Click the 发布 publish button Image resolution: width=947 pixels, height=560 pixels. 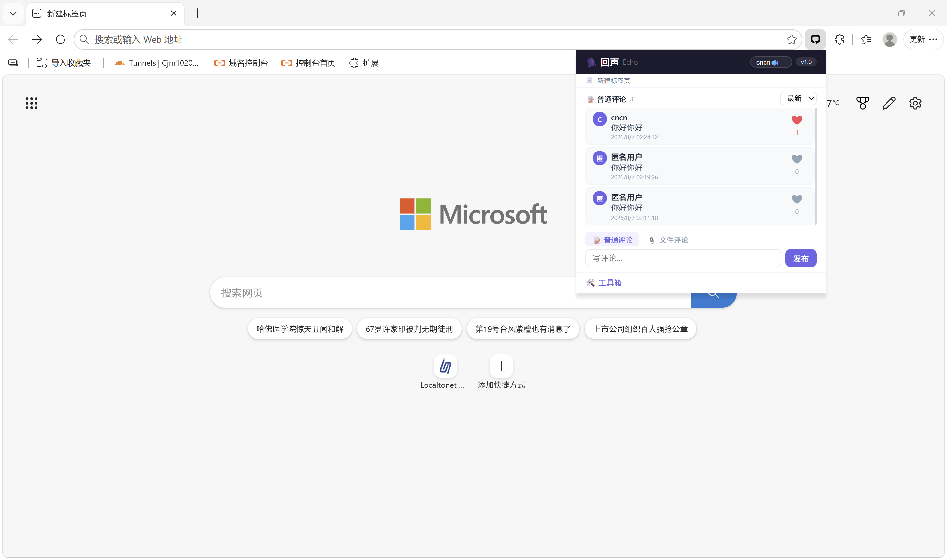tap(801, 258)
